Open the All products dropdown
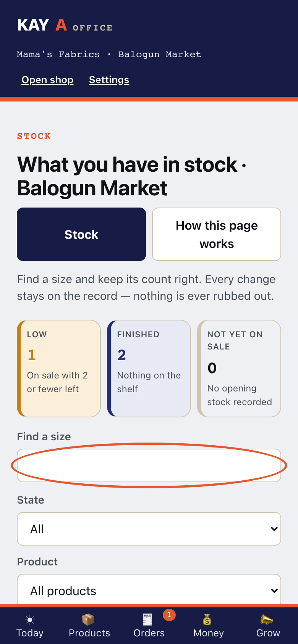 [149, 590]
